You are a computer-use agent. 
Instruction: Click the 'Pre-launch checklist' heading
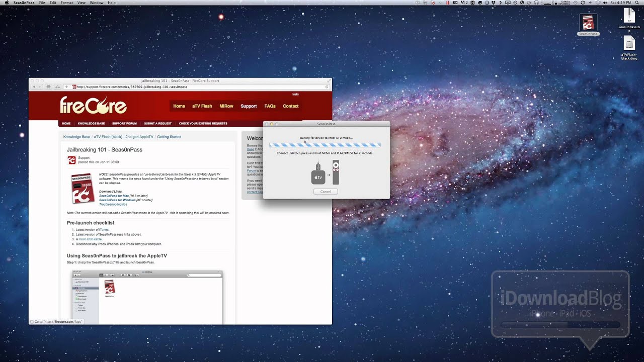coord(91,223)
